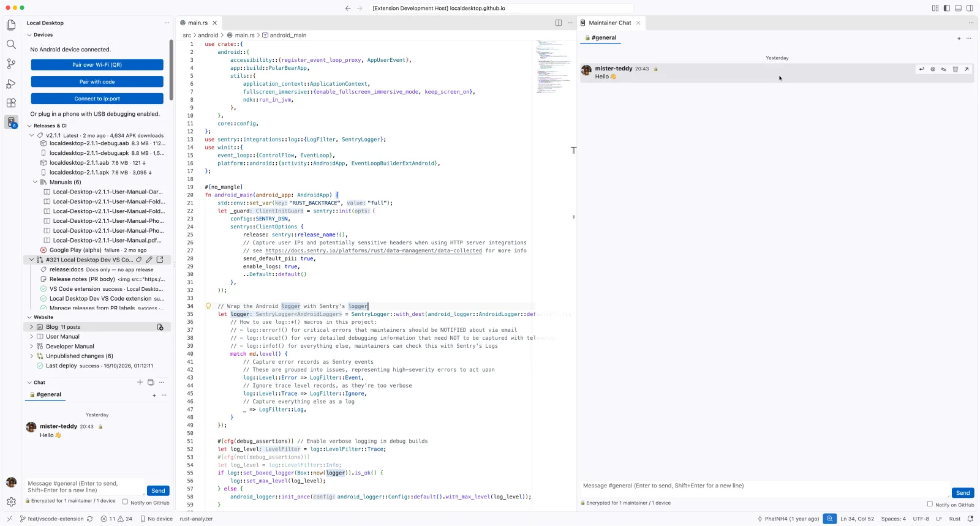Click new blog post icon on Blog row
This screenshot has height=526, width=980.
click(160, 327)
